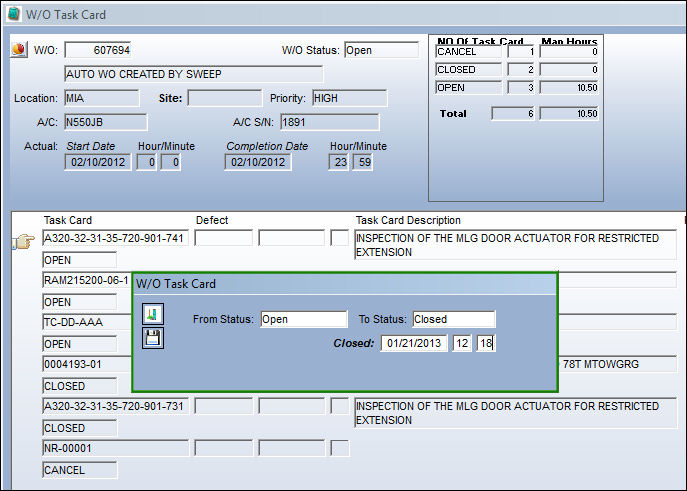The image size is (687, 491).
Task: Click the CANCEL status under NR-00001
Action: point(80,470)
